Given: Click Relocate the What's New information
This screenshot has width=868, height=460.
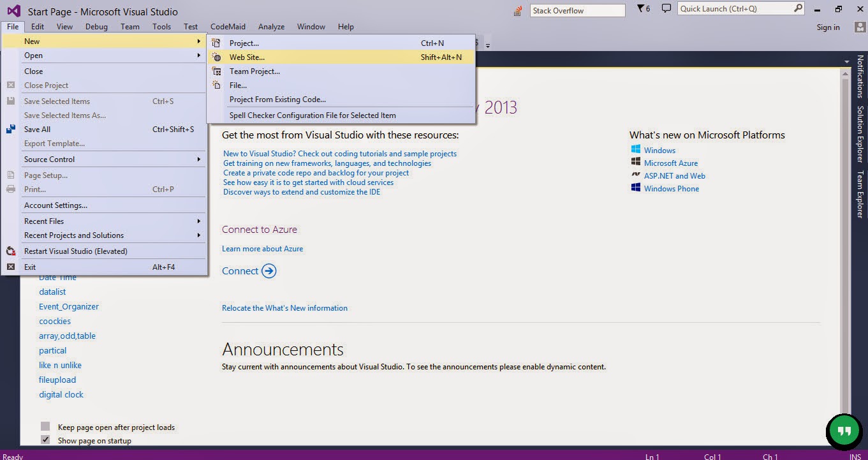Looking at the screenshot, I should (x=284, y=308).
